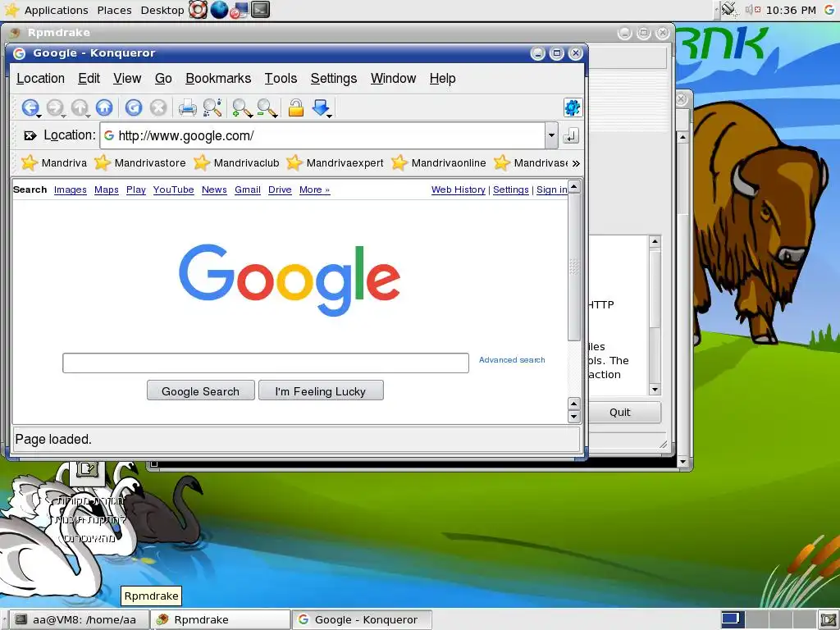Print the page using the printer icon
The width and height of the screenshot is (840, 630).
[x=188, y=107]
